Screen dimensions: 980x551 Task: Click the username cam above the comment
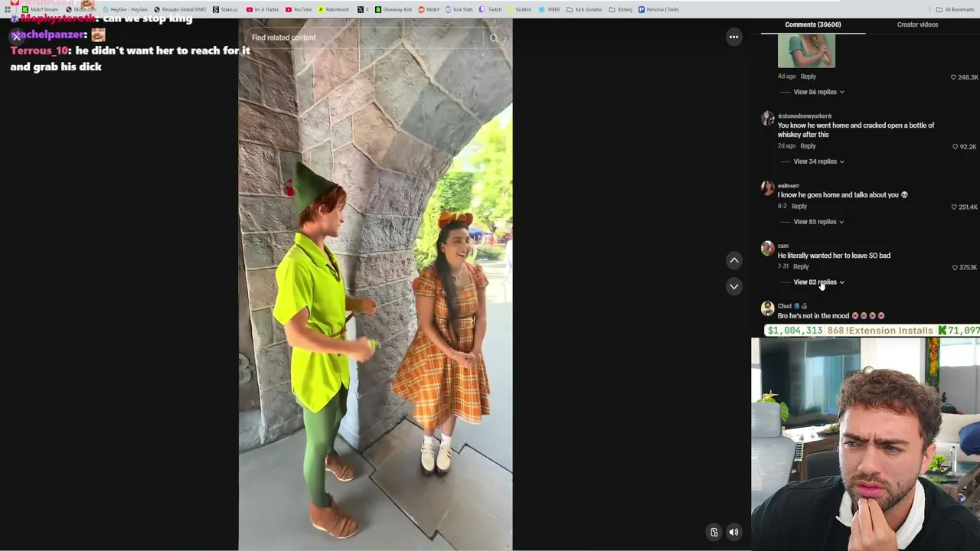point(782,246)
